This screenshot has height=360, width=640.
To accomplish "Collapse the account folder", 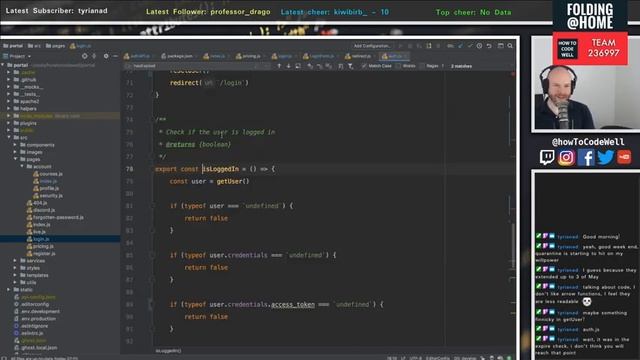I will click(22, 167).
